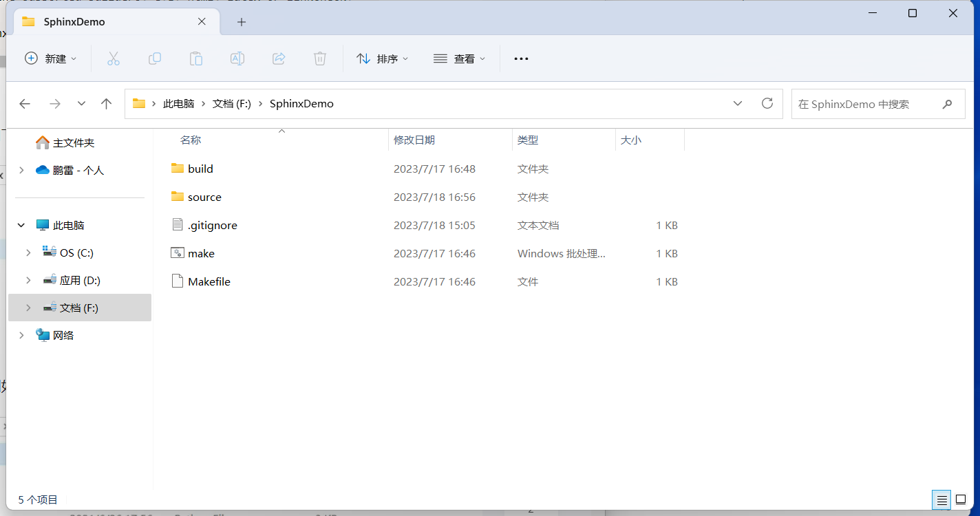
Task: Click the Rename icon in toolbar
Action: (x=237, y=58)
